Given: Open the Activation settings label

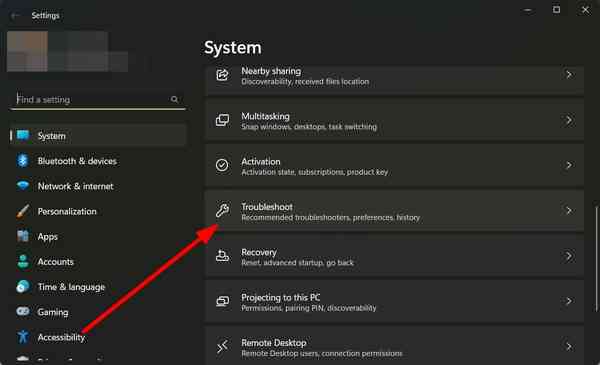Looking at the screenshot, I should [261, 162].
